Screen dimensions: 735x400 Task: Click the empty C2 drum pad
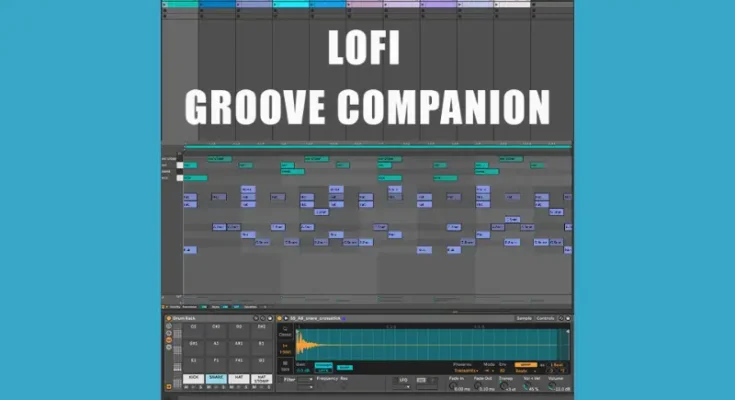194,327
